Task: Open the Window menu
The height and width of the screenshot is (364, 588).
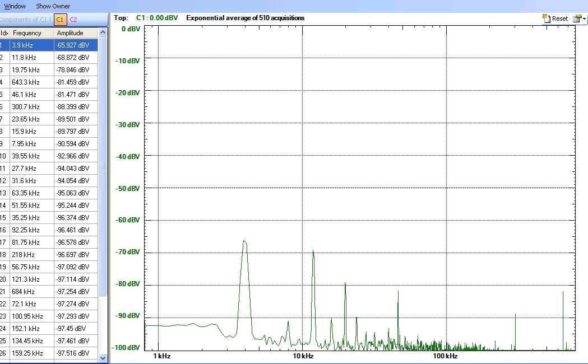Action: 15,6
